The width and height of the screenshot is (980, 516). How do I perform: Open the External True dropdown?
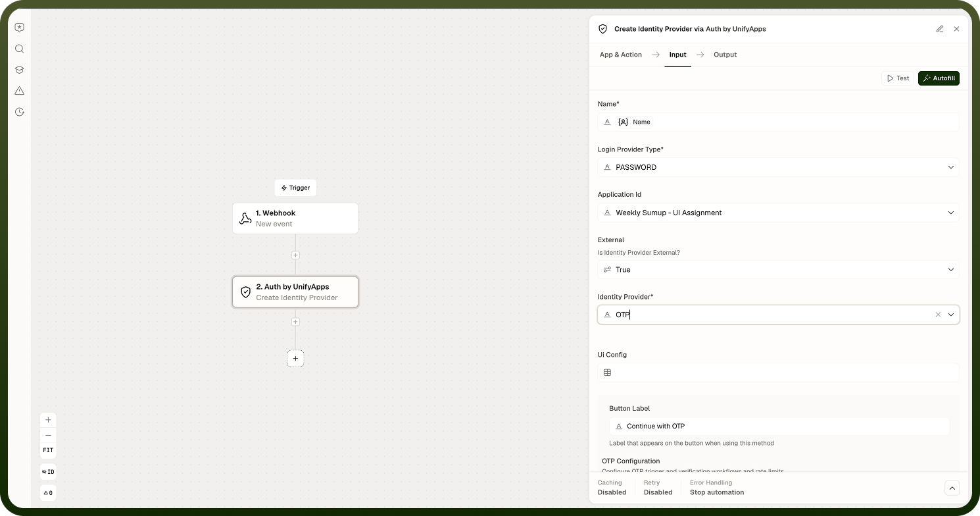778,269
